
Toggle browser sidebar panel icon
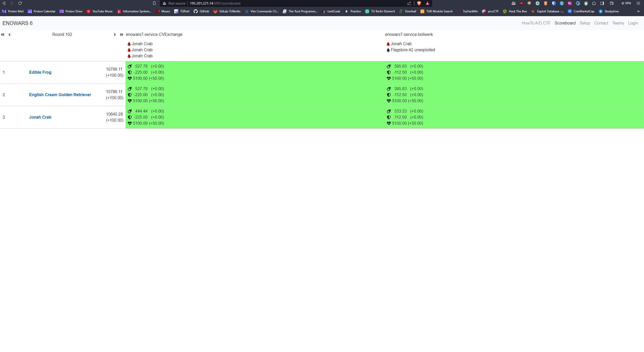[602, 3]
